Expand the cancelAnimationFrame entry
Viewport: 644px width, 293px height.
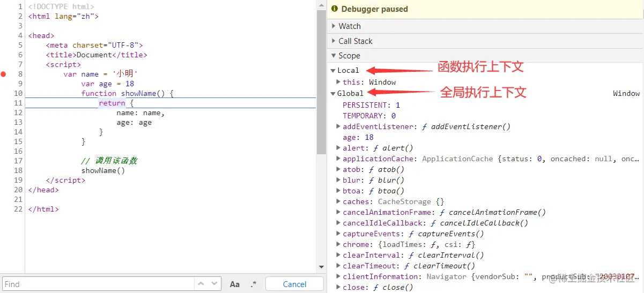click(338, 212)
